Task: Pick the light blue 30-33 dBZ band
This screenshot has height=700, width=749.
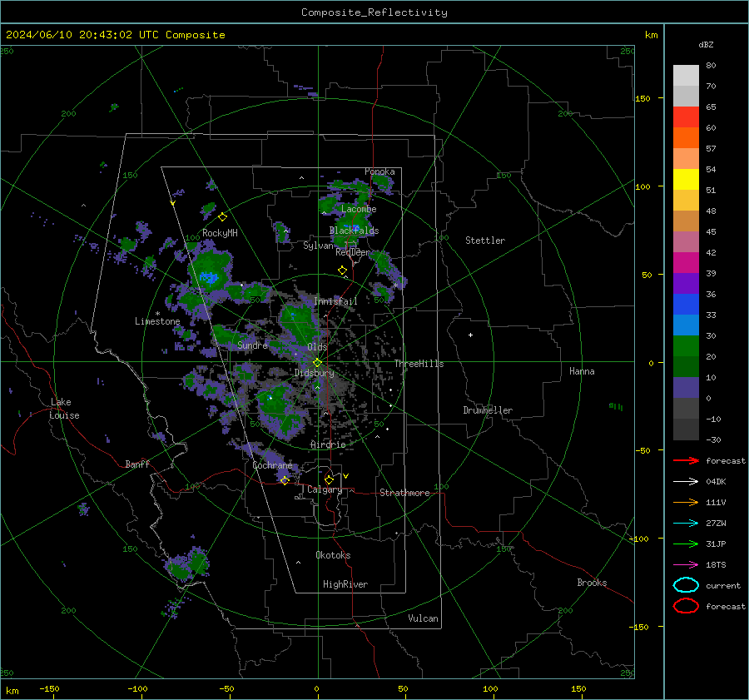Action: (686, 325)
